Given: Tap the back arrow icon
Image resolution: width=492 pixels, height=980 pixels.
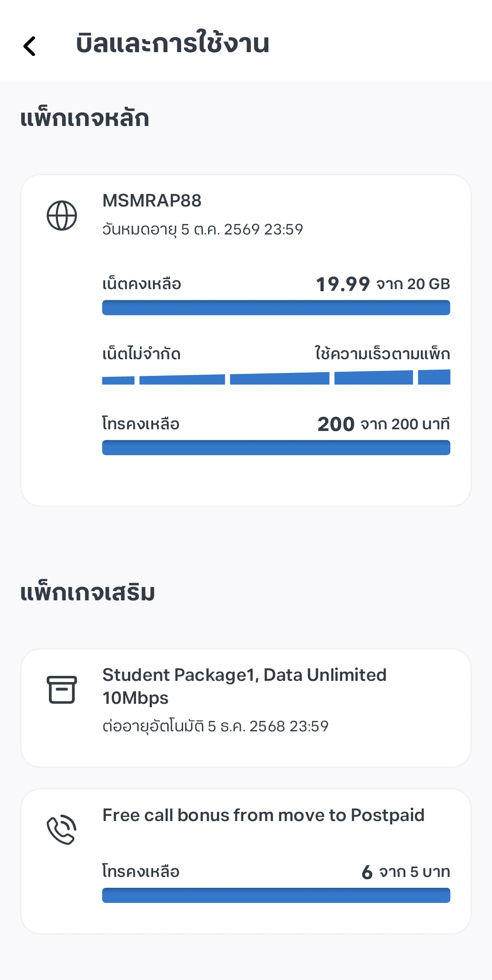Looking at the screenshot, I should coord(30,45).
